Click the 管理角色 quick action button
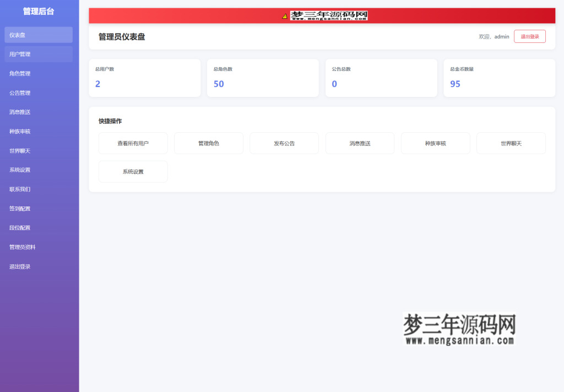The height and width of the screenshot is (392, 564). tap(208, 143)
